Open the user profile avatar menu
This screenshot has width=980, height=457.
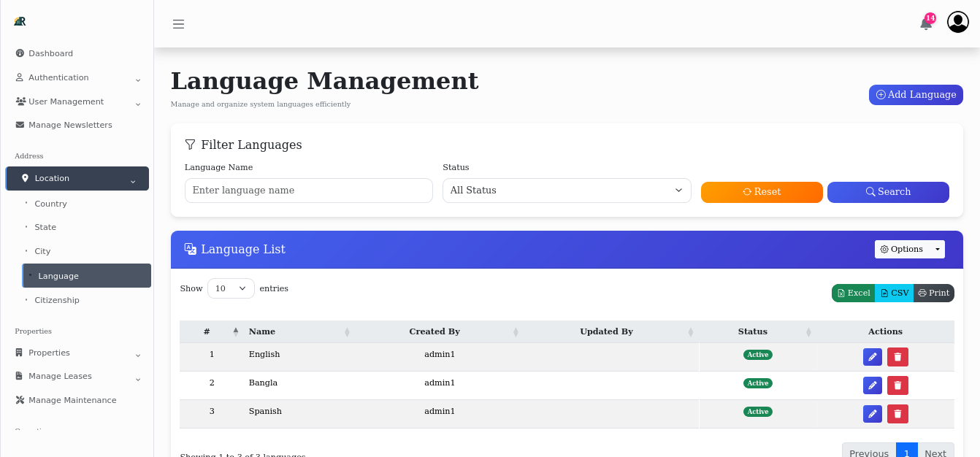(957, 22)
